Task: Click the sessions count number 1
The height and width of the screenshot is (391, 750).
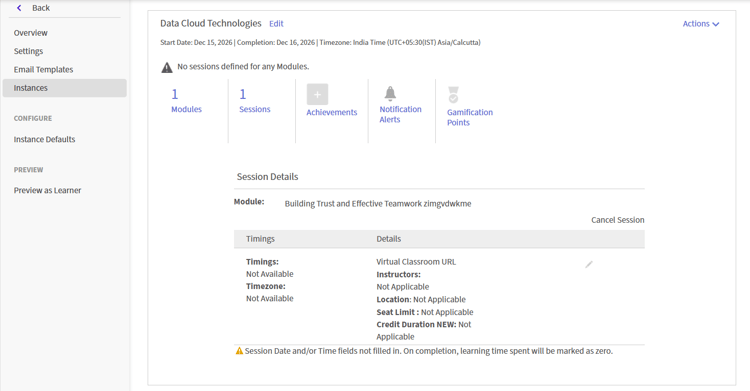Action: (x=243, y=94)
